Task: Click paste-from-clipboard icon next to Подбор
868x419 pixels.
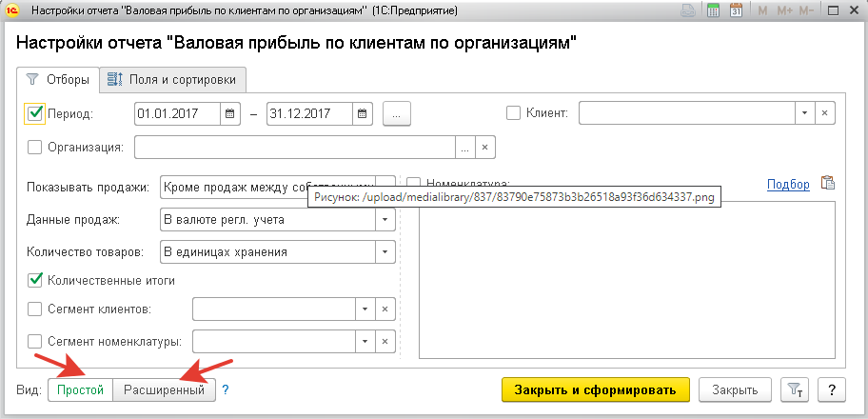Action: pyautogui.click(x=827, y=184)
